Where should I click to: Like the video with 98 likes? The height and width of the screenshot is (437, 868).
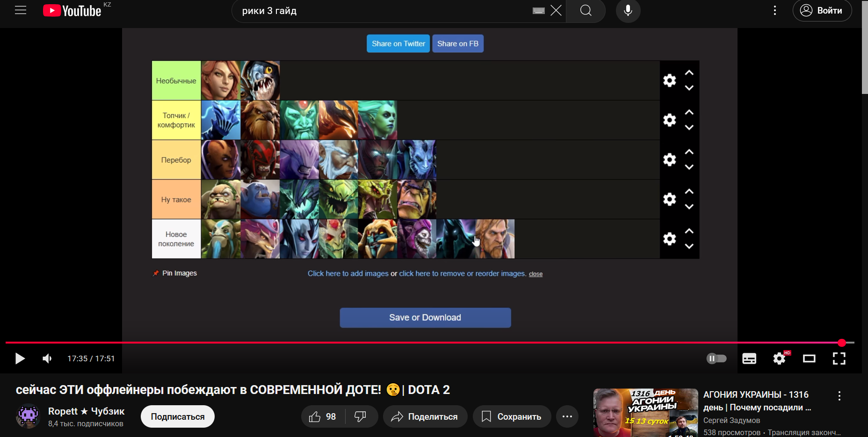tap(323, 416)
